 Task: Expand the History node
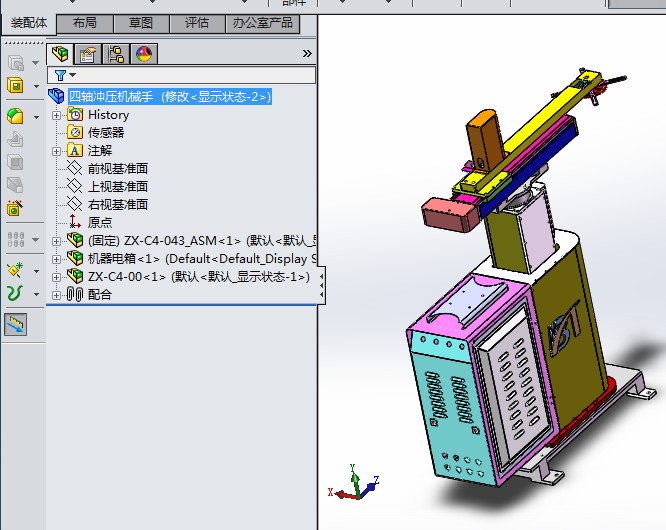point(56,115)
